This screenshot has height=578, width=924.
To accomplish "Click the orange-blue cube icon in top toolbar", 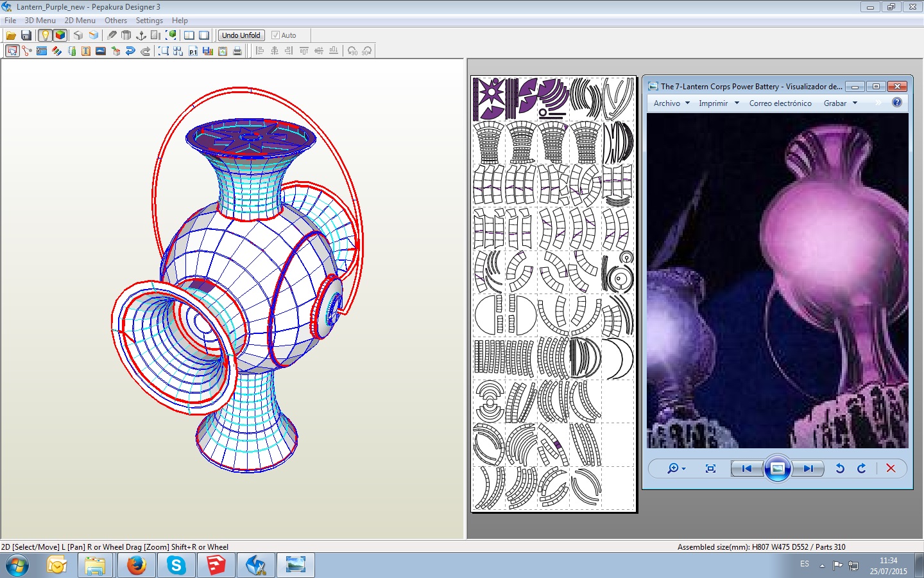I will [x=94, y=35].
